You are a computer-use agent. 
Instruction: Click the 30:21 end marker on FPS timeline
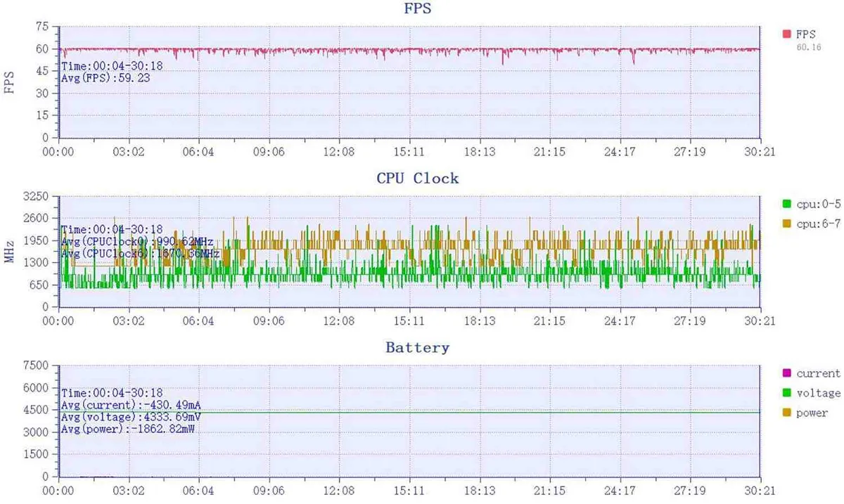tap(760, 151)
